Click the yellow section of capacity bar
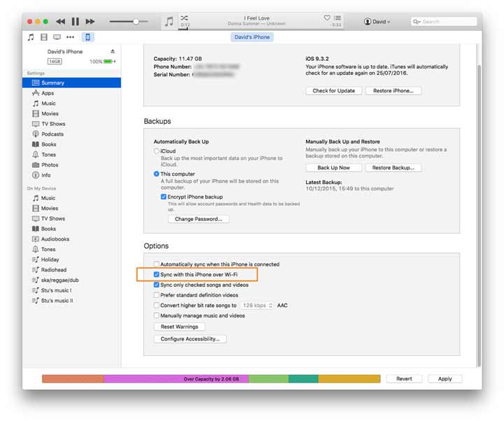 349,379
